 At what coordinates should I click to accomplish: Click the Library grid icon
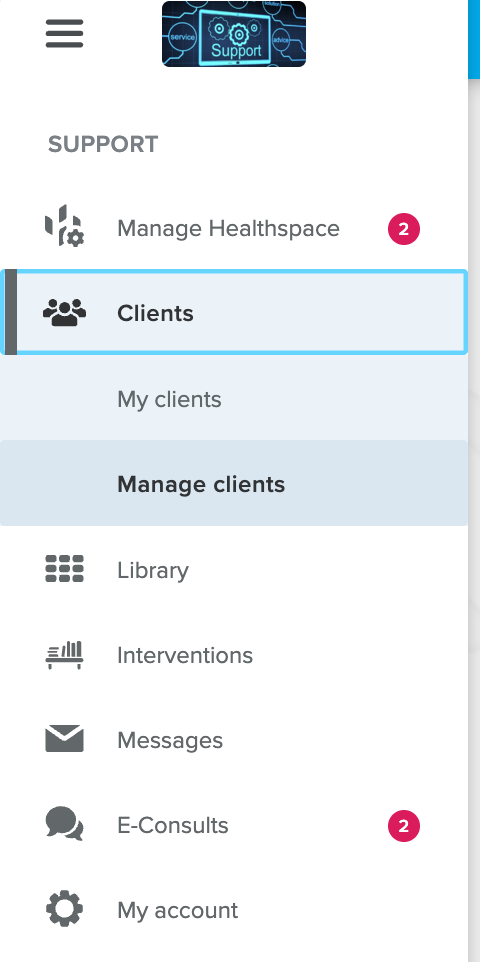[64, 569]
